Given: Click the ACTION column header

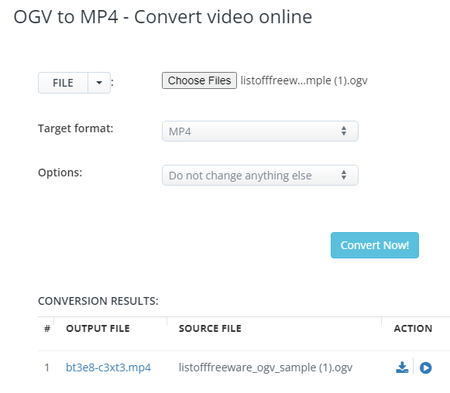Looking at the screenshot, I should coord(413,328).
